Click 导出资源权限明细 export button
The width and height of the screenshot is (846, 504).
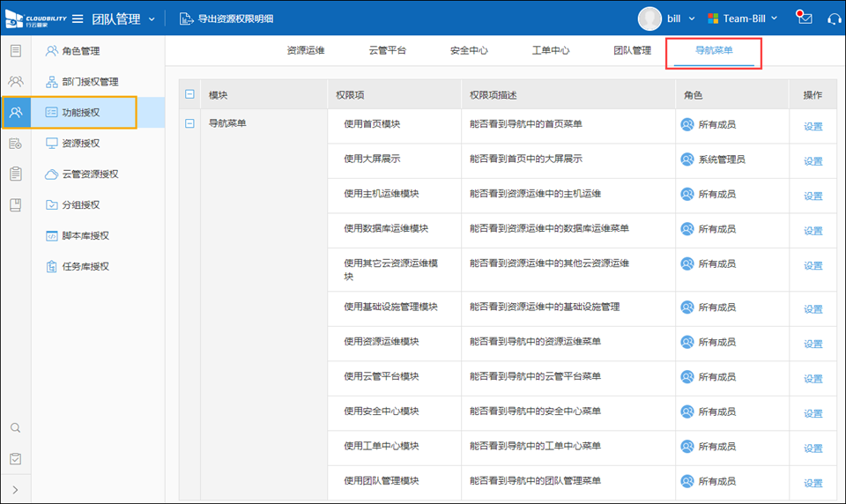point(226,19)
